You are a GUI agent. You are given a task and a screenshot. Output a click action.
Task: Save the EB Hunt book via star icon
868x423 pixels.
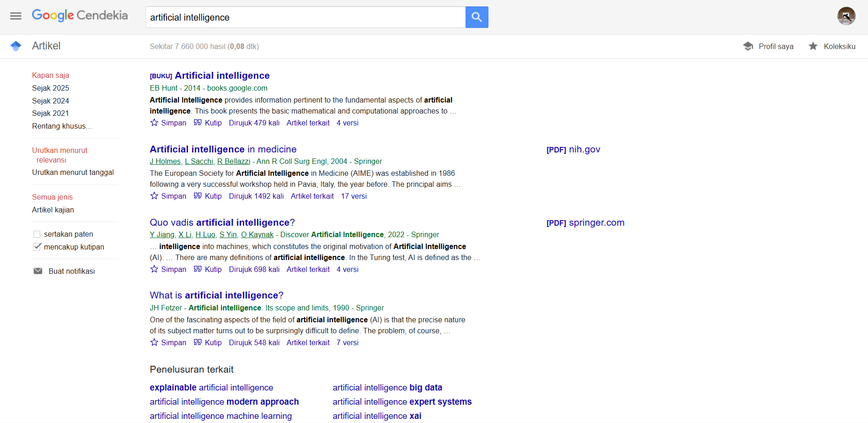155,123
